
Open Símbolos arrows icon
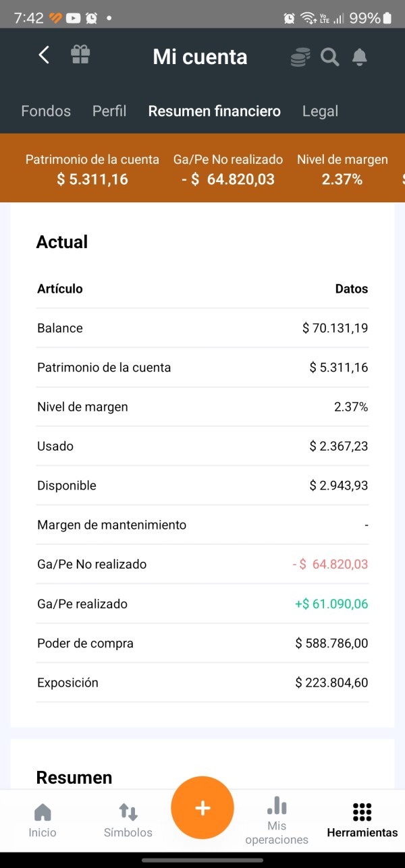pyautogui.click(x=128, y=819)
